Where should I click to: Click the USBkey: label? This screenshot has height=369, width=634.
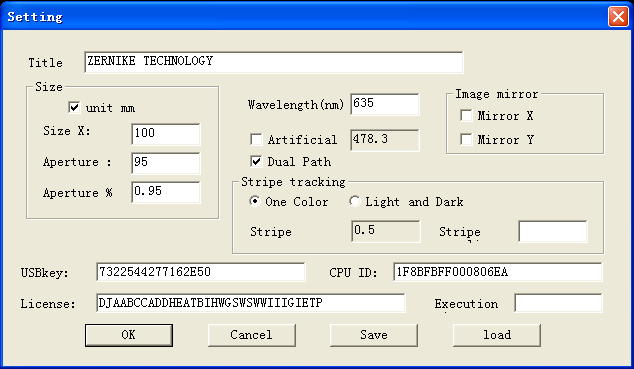pyautogui.click(x=45, y=273)
